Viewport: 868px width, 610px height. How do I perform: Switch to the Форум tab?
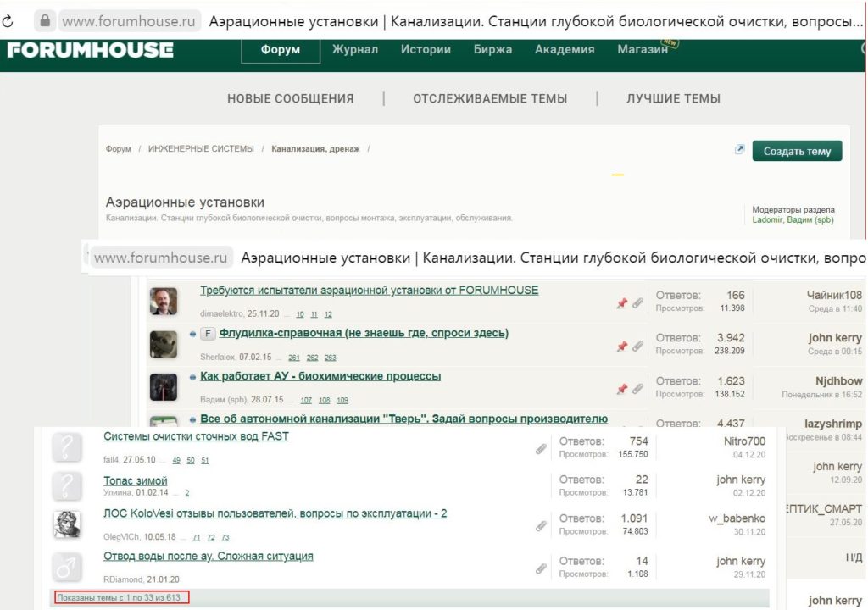tap(281, 50)
